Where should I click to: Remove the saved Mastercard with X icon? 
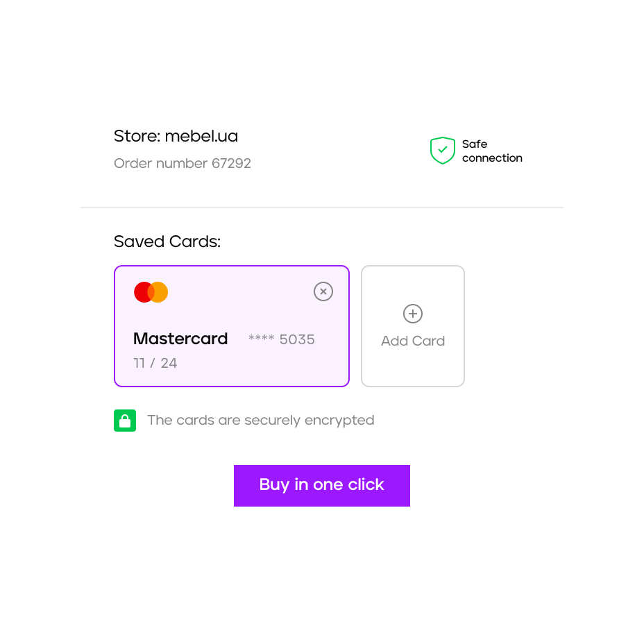point(323,291)
